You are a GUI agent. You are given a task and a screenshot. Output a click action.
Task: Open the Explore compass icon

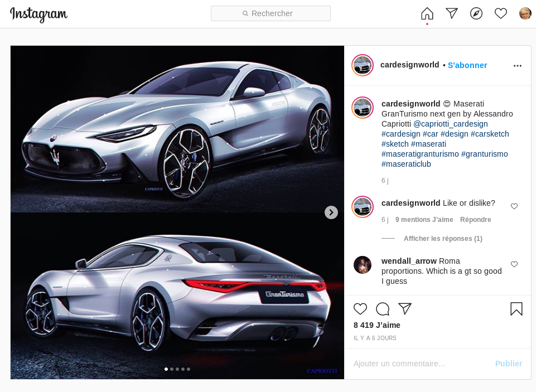[x=476, y=13]
